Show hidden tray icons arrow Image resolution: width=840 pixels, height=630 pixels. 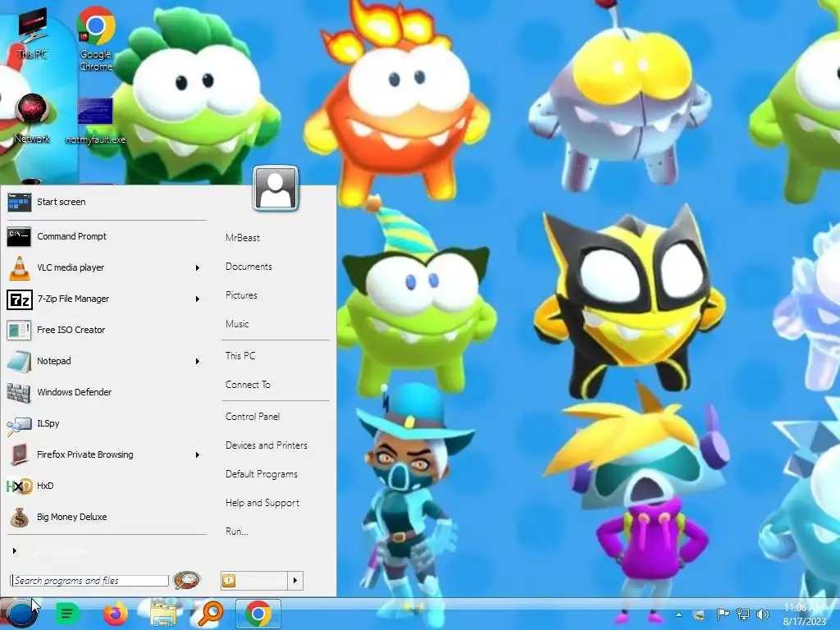pos(678,614)
